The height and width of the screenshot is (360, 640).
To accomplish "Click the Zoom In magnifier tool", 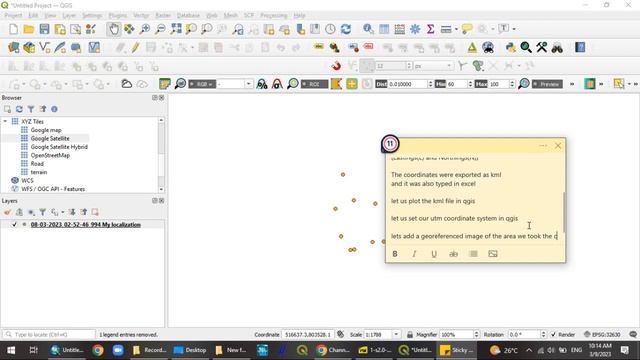I will tap(144, 29).
